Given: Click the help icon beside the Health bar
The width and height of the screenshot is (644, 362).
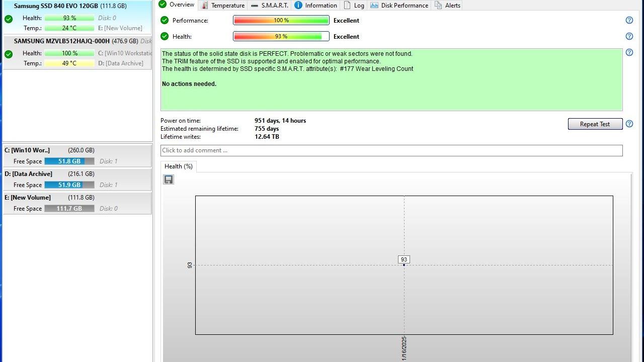Looking at the screenshot, I should (629, 36).
